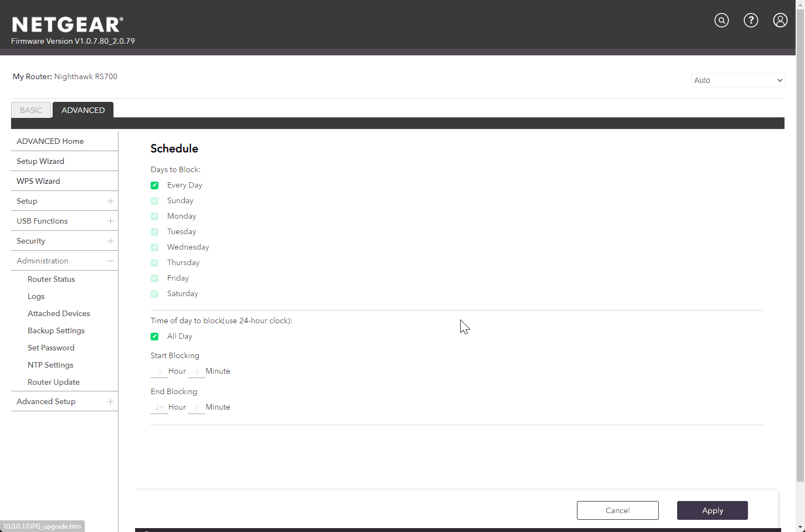Expand USB Functions with plus icon

click(x=110, y=221)
